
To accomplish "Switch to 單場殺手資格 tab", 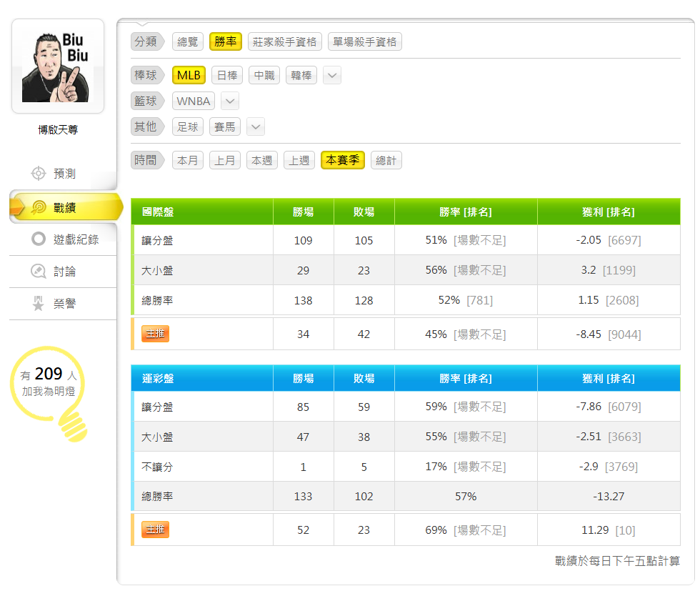I will pyautogui.click(x=365, y=41).
